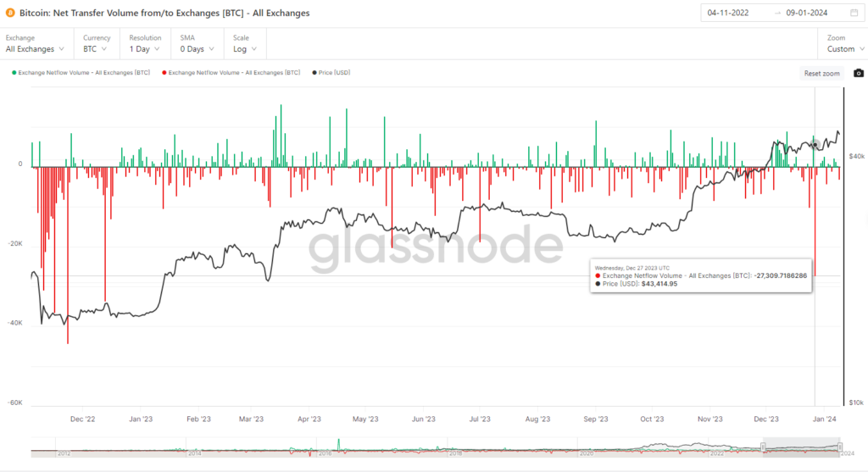This screenshot has width=868, height=472.
Task: Click the arrow between the date fields
Action: pos(777,13)
